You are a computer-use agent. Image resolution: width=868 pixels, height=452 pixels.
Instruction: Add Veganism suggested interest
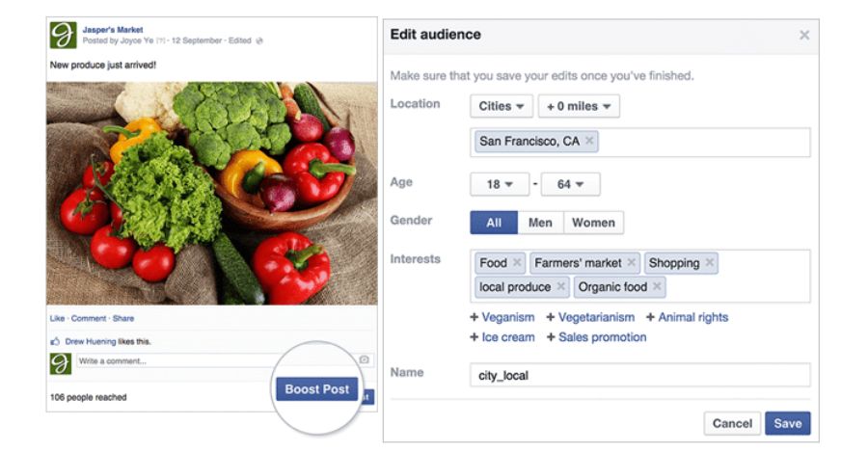[x=502, y=317]
